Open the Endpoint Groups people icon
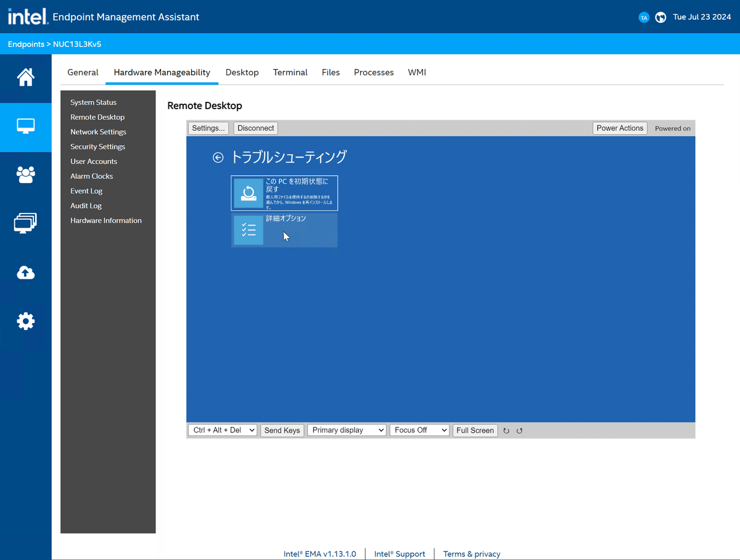The image size is (740, 560). pyautogui.click(x=26, y=175)
